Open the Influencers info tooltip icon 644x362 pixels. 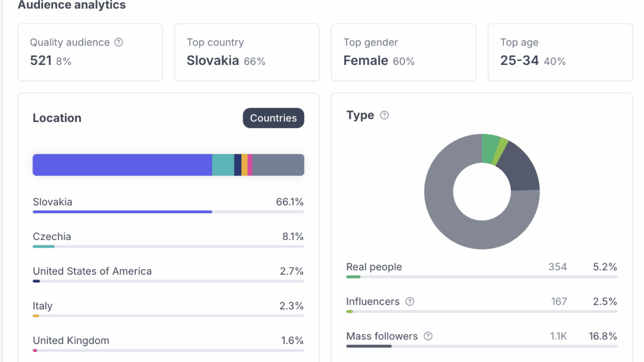tap(410, 301)
